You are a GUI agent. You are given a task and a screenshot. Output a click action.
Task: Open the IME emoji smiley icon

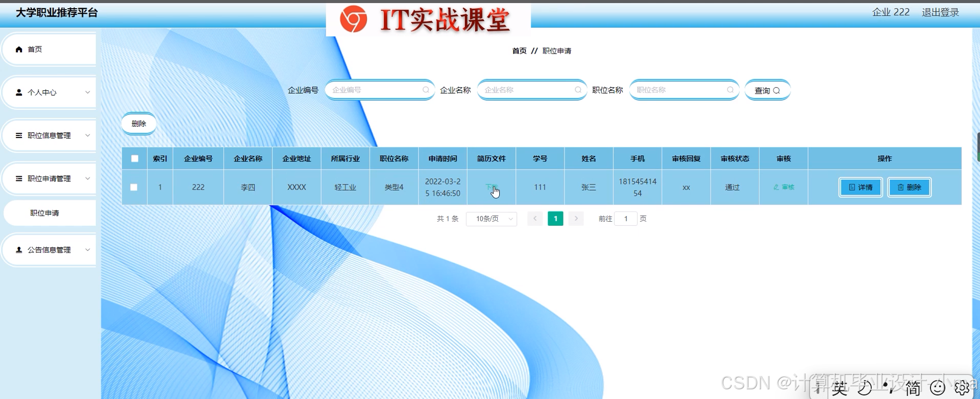point(938,388)
